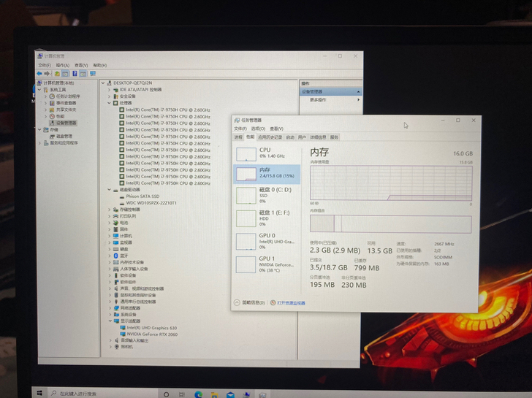
Task: Click the 内存使用量 usage graph
Action: [x=391, y=183]
